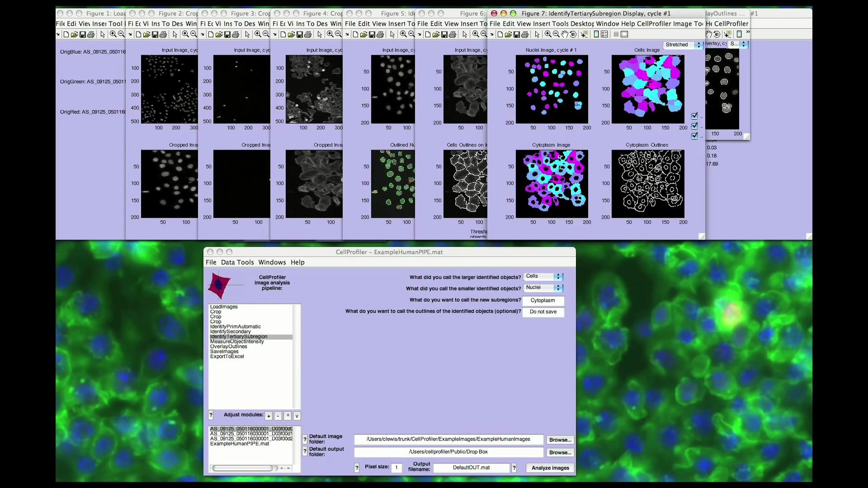The image size is (868, 488).
Task: Move module up with caret button
Action: tap(288, 416)
